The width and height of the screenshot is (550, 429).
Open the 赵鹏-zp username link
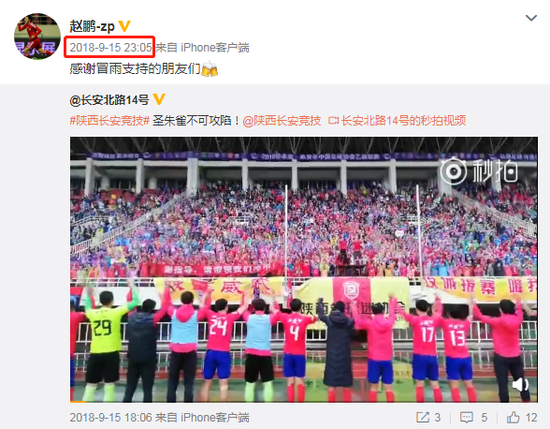(92, 26)
